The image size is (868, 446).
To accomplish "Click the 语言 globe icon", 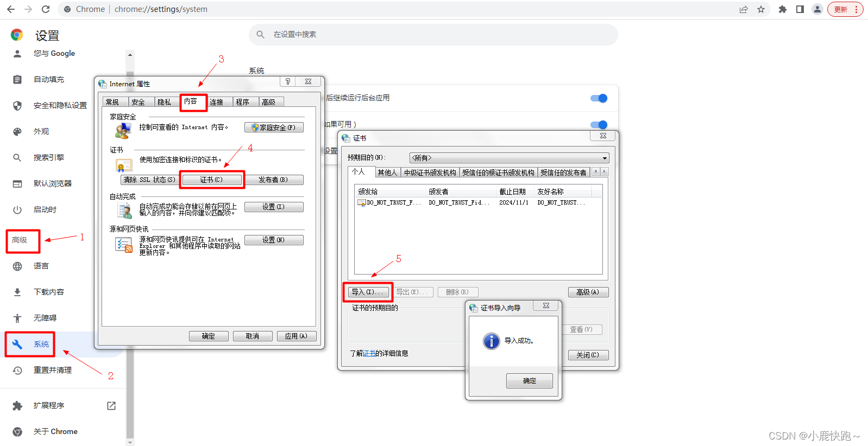I will [17, 266].
